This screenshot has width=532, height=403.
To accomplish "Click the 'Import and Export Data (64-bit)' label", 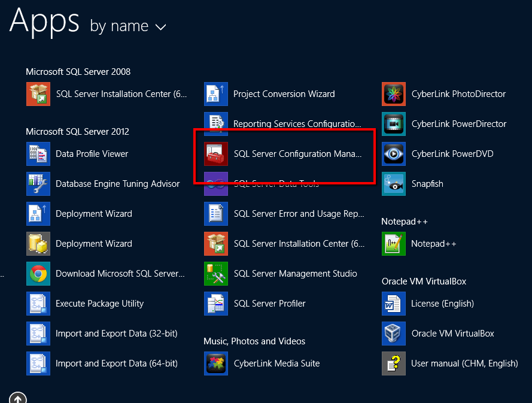I will pos(116,363).
